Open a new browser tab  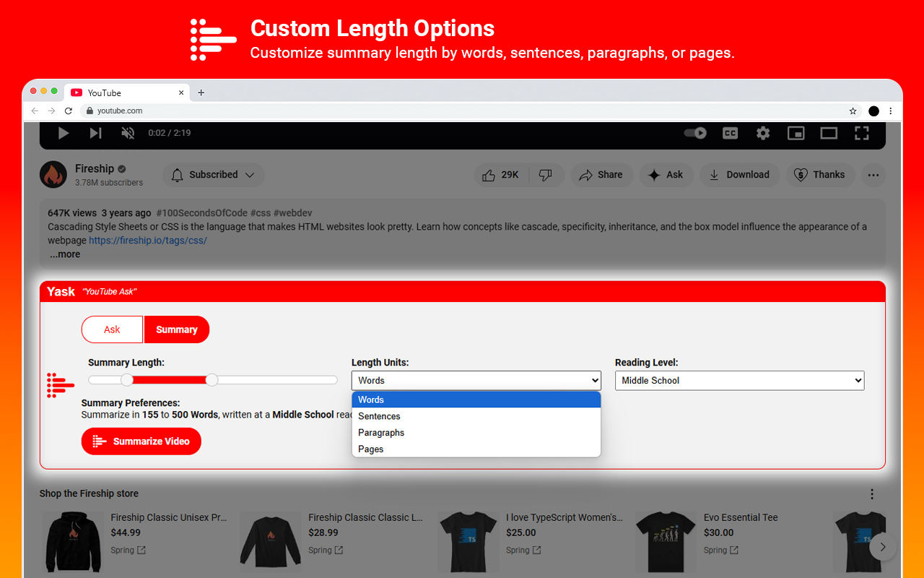[201, 92]
